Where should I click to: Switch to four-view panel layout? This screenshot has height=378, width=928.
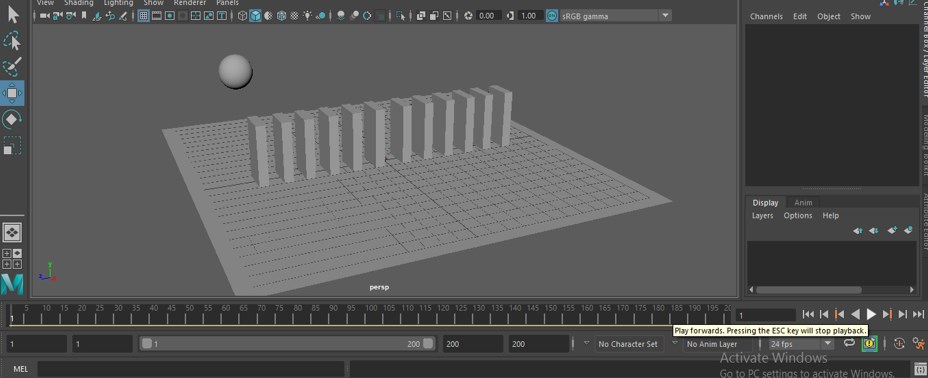tap(12, 259)
